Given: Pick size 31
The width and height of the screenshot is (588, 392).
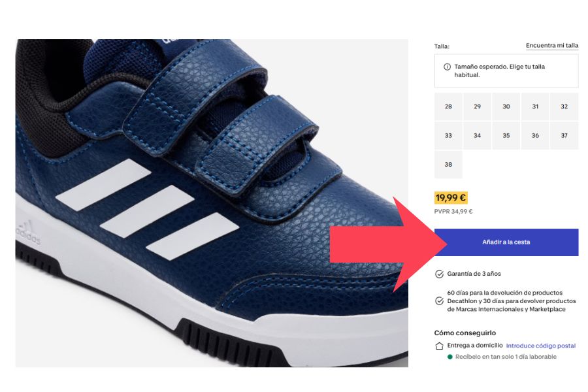Looking at the screenshot, I should point(535,106).
